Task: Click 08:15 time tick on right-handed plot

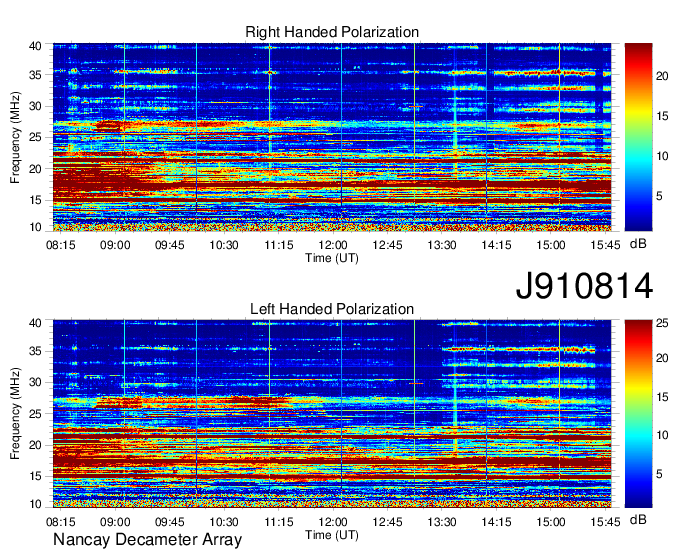Action: pyautogui.click(x=61, y=245)
